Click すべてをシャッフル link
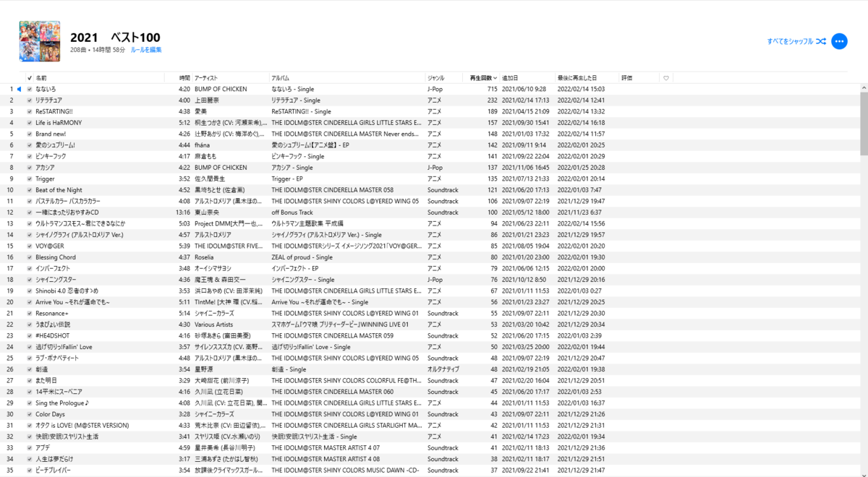The height and width of the screenshot is (477, 868). click(x=791, y=42)
